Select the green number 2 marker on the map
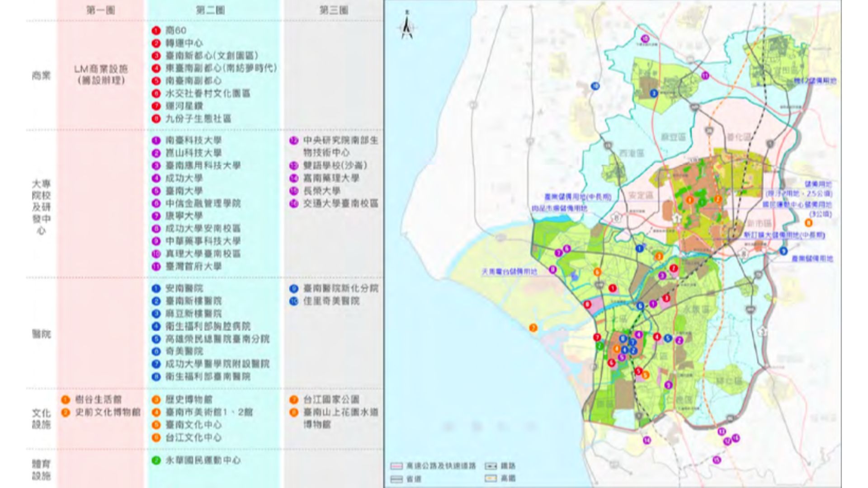 pos(599,346)
